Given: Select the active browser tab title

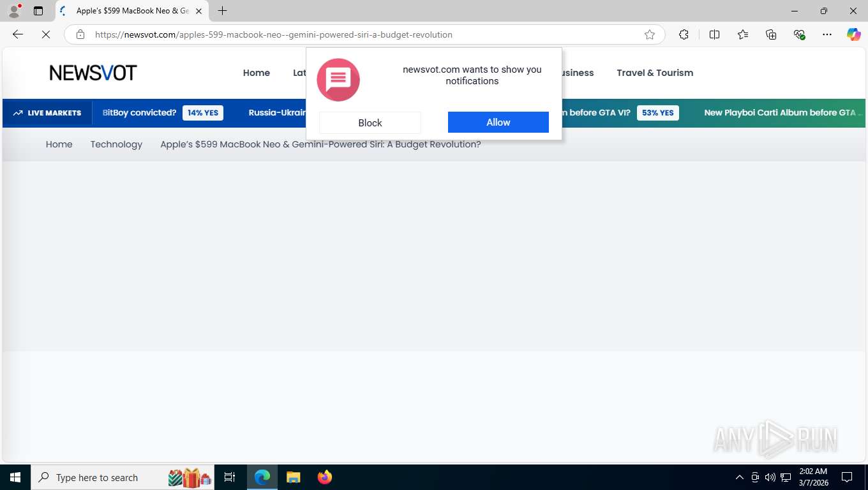Looking at the screenshot, I should 132,11.
